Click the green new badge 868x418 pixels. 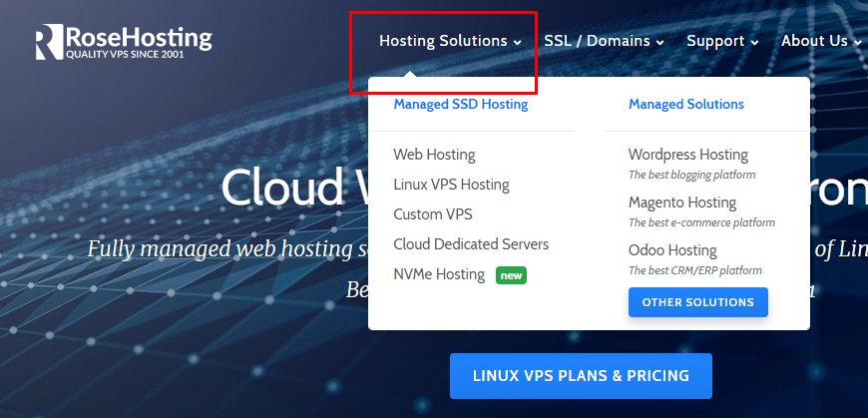[x=511, y=275]
